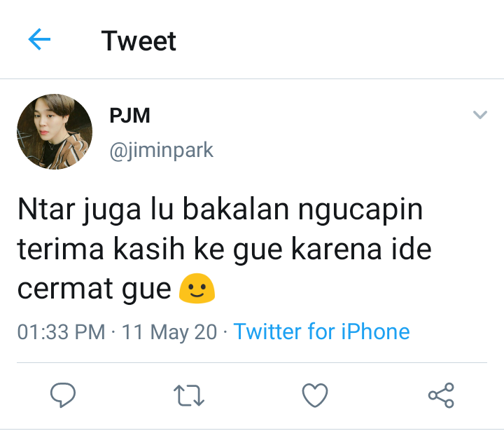This screenshot has height=438, width=504.
Task: Go back using the blue arrow
Action: tap(39, 39)
